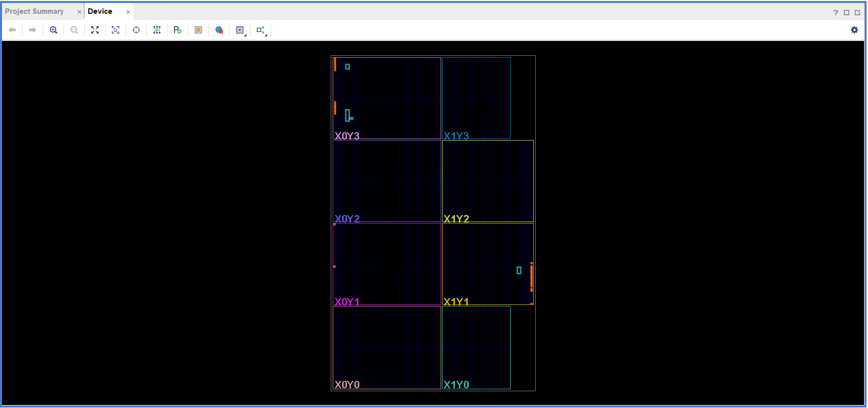868x408 pixels.
Task: Fit the device view to window
Action: tap(95, 30)
